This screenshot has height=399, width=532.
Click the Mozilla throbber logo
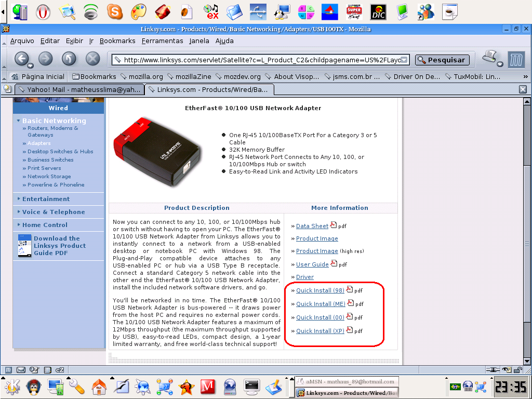coord(516,60)
